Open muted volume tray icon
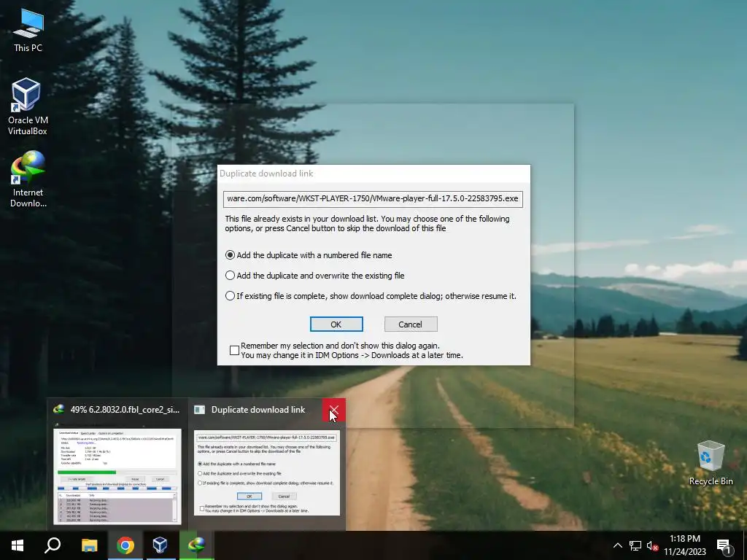The image size is (747, 560). [652, 545]
